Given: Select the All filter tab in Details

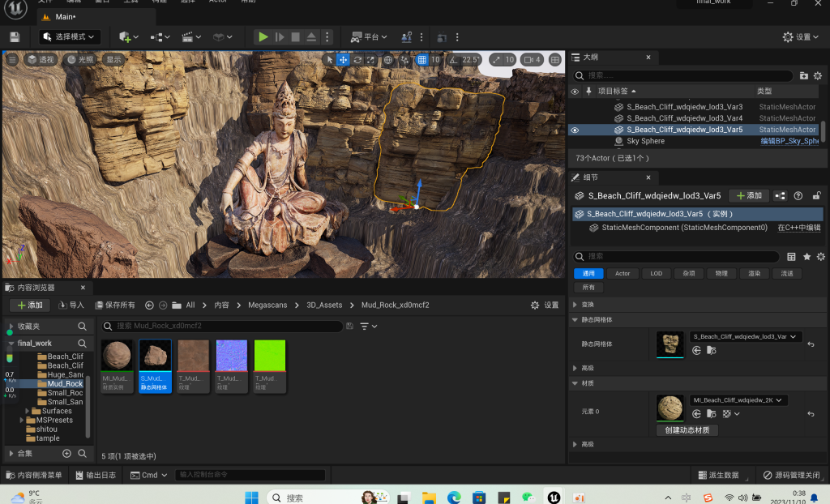Looking at the screenshot, I should tap(588, 288).
